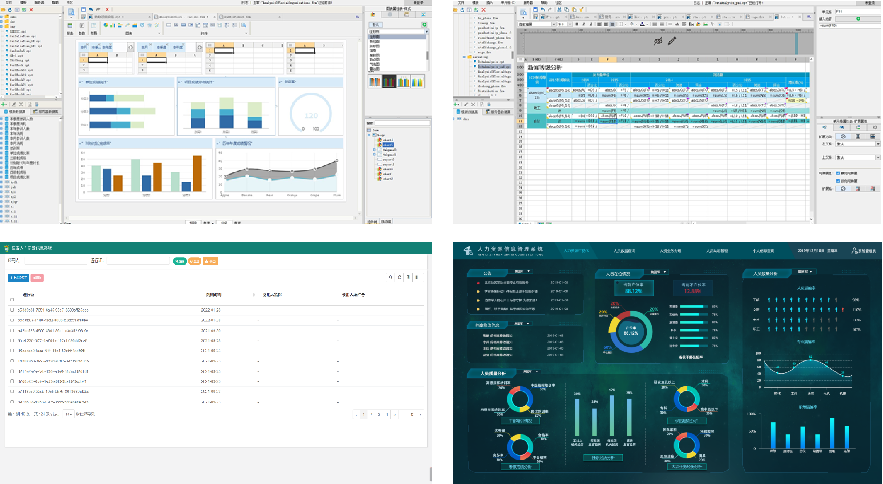Image resolution: width=883 pixels, height=484 pixels.
Task: Toggle the select-all checkbox in the table header
Action: point(12,295)
